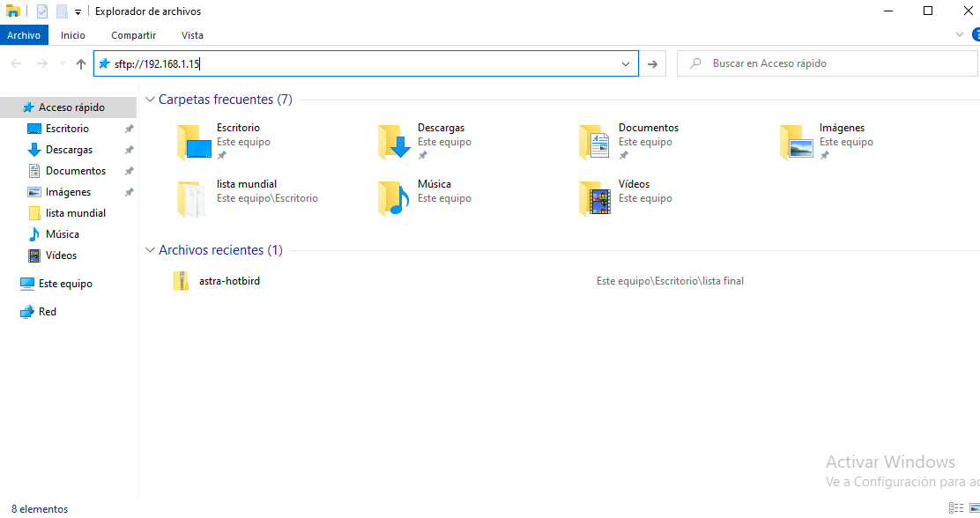Open the address bar history dropdown
This screenshot has width=980, height=518.
pyautogui.click(x=626, y=63)
